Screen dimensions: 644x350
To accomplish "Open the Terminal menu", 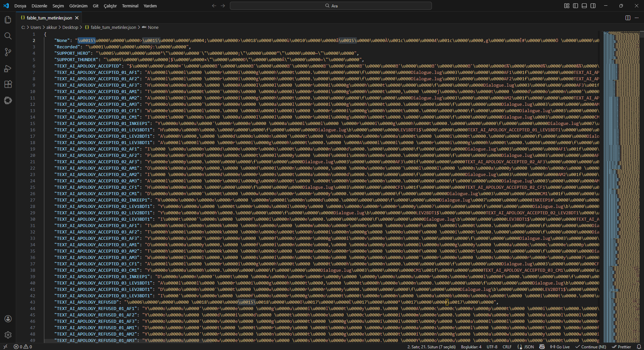I will point(130,6).
